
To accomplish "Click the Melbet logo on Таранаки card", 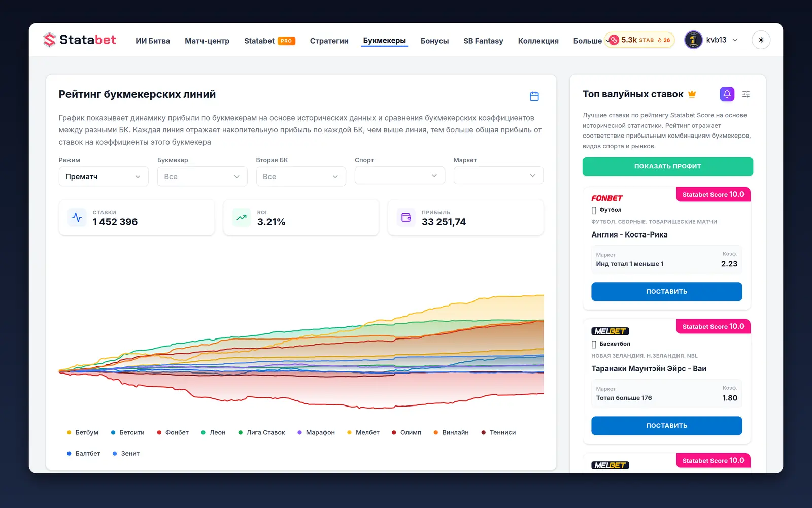I will [x=610, y=331].
